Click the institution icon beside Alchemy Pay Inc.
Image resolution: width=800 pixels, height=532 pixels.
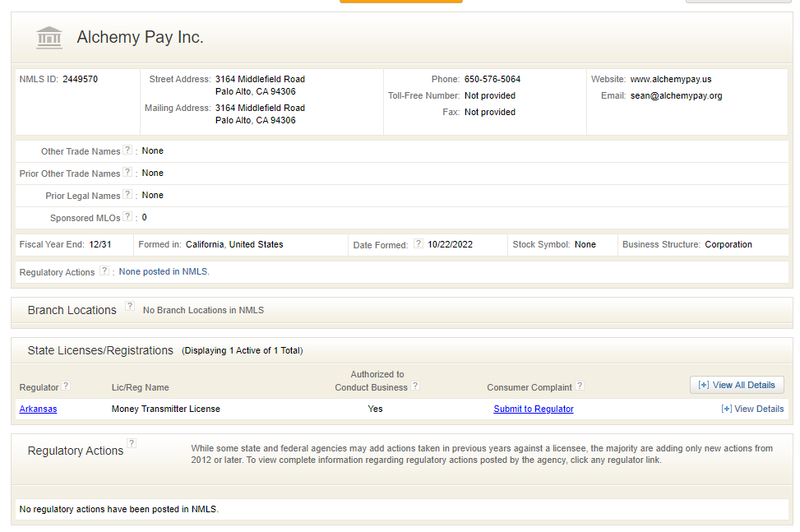coord(49,38)
